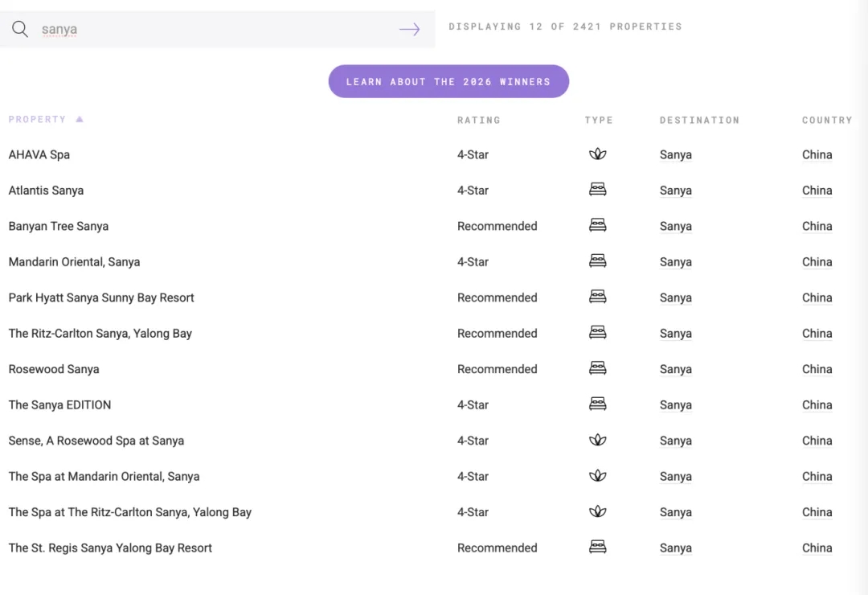Sort by the Country column header
868x595 pixels.
coord(826,121)
